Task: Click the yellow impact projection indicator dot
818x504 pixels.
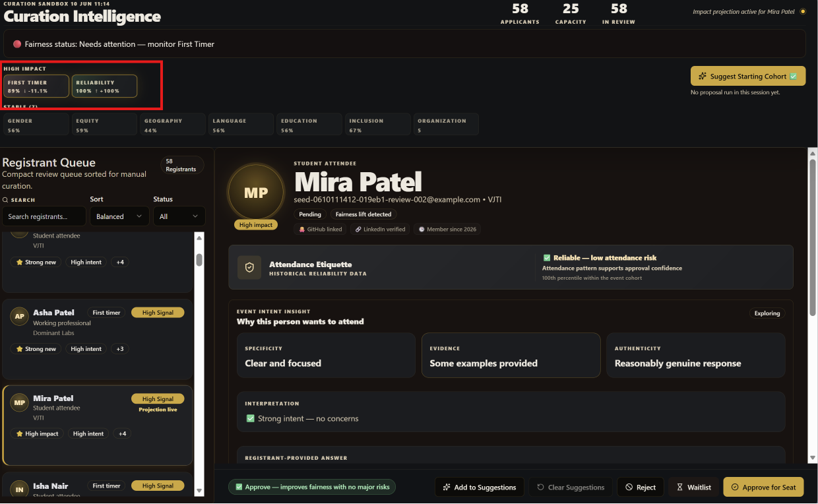Action: (x=803, y=11)
